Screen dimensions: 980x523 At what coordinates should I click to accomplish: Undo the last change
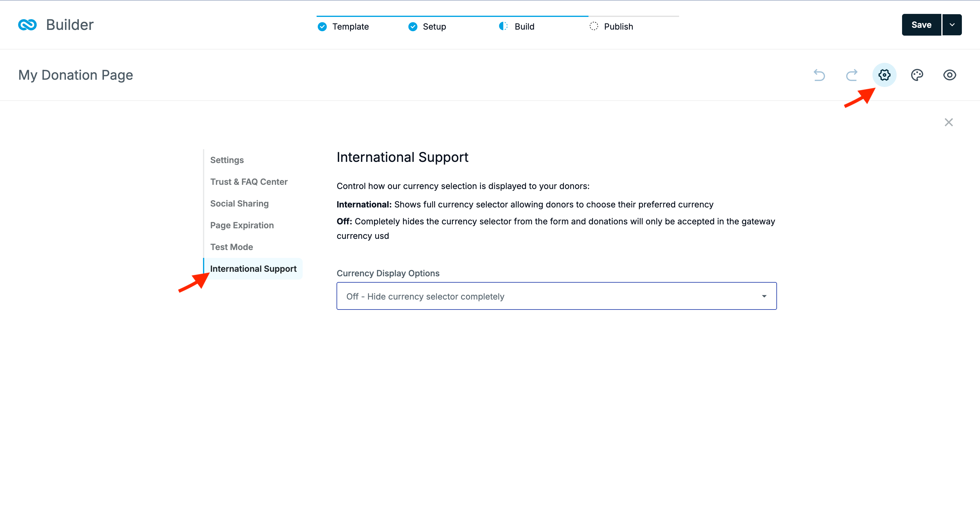coord(819,75)
